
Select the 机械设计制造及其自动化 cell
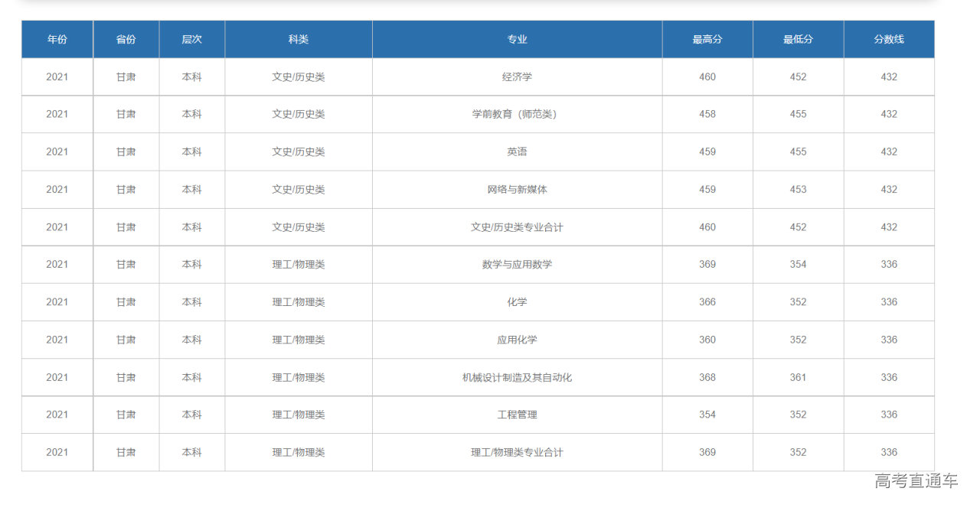[517, 377]
